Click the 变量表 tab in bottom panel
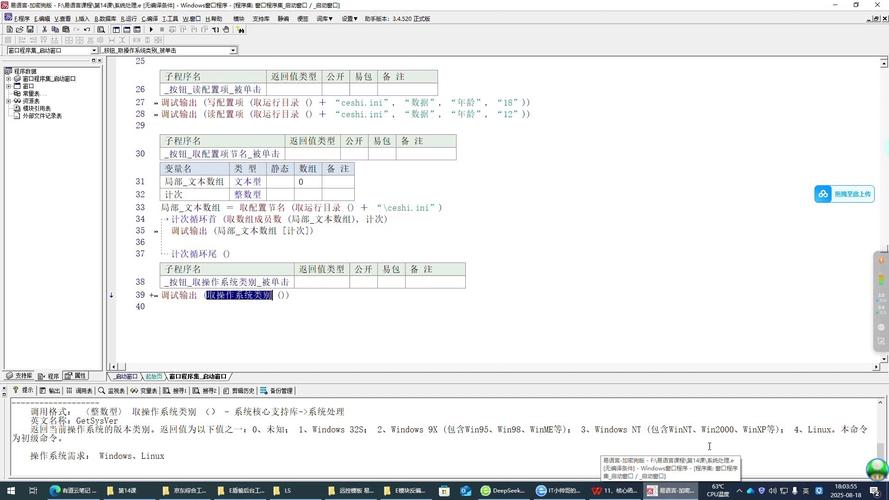The image size is (889, 500). (x=146, y=390)
